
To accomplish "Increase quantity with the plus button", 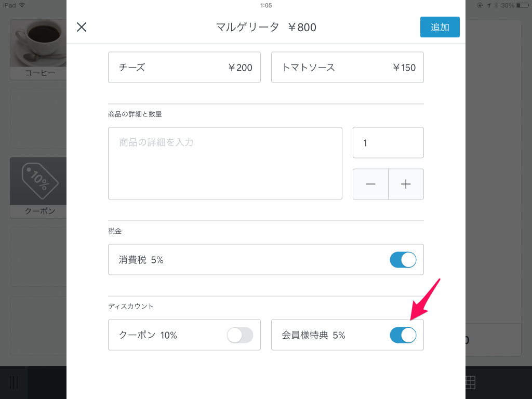I will (x=406, y=184).
